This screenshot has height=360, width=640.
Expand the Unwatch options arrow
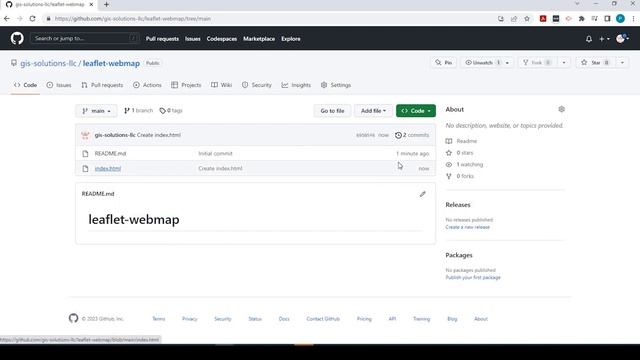pos(507,62)
